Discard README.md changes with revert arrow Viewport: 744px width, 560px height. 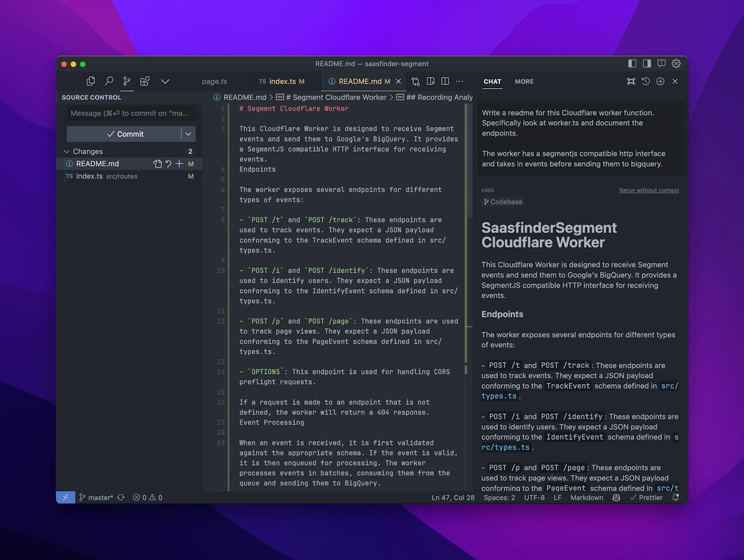coord(169,164)
